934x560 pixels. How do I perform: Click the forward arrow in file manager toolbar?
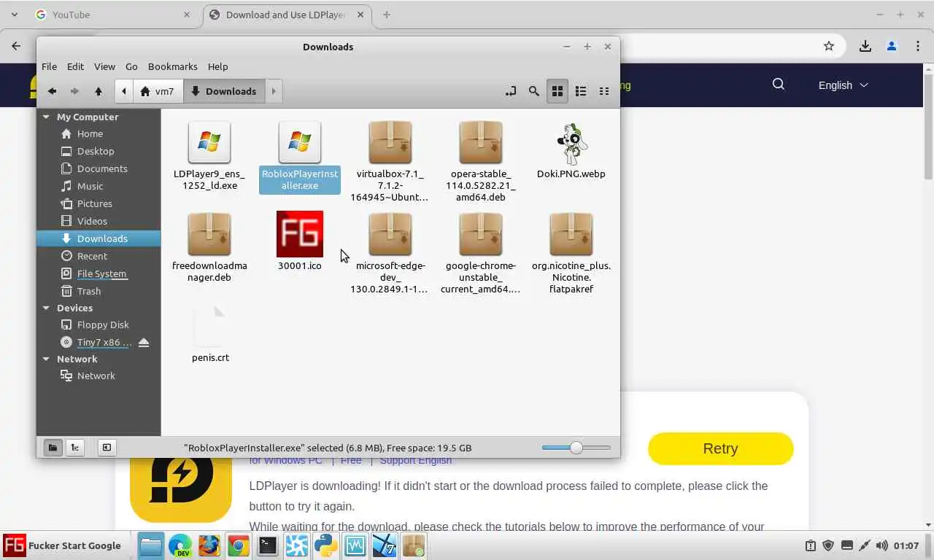click(x=74, y=91)
